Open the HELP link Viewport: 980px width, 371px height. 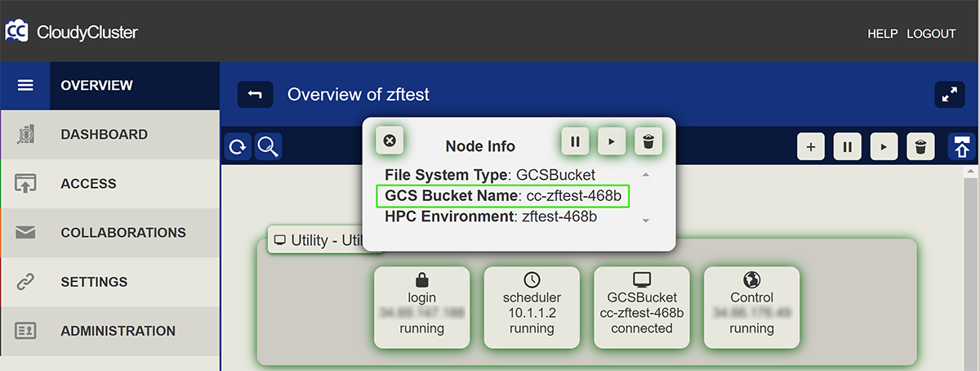coord(882,34)
